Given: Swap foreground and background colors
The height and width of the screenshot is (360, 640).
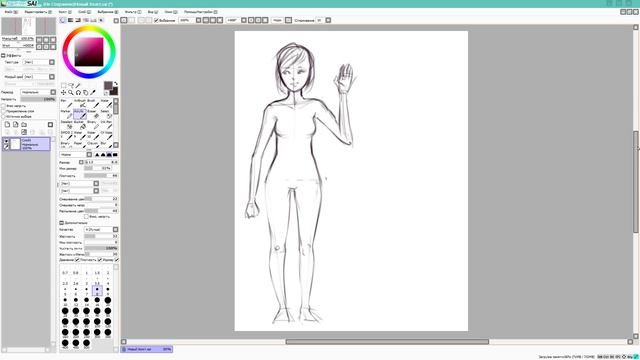Looking at the screenshot, I should (116, 84).
